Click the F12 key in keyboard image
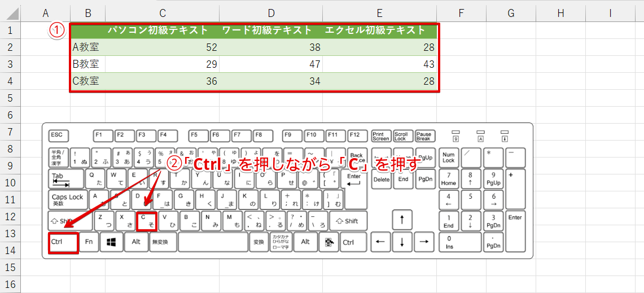Viewport: 644px width, 293px height. [x=354, y=135]
